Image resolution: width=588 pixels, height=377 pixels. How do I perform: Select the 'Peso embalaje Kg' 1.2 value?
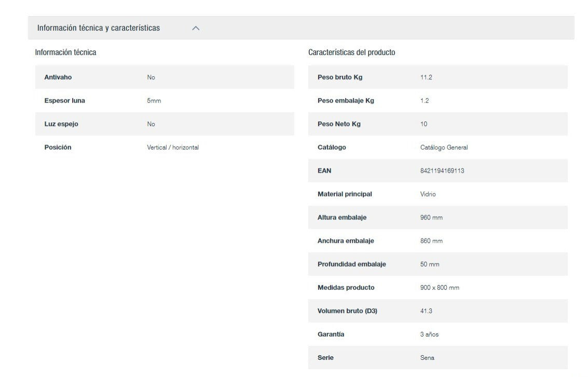tap(425, 101)
